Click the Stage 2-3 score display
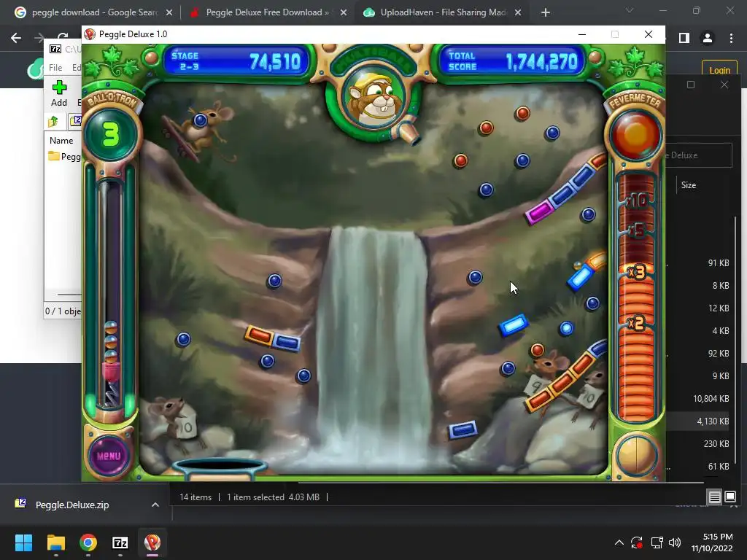This screenshot has height=560, width=747. (x=237, y=61)
